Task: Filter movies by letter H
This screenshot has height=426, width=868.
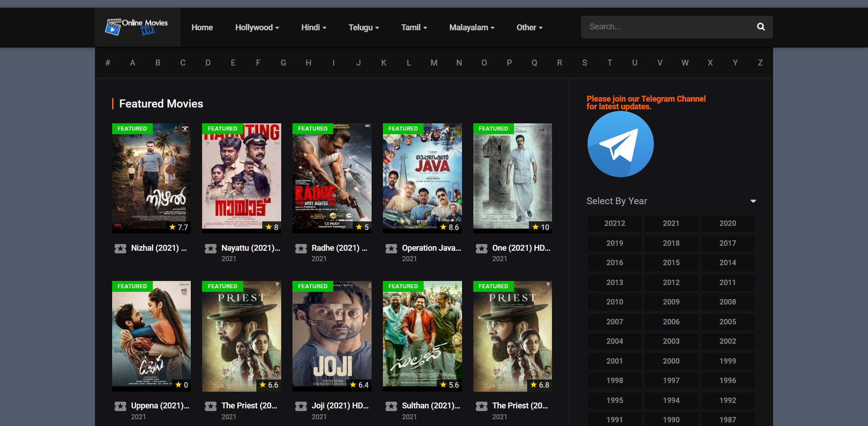Action: [x=308, y=63]
